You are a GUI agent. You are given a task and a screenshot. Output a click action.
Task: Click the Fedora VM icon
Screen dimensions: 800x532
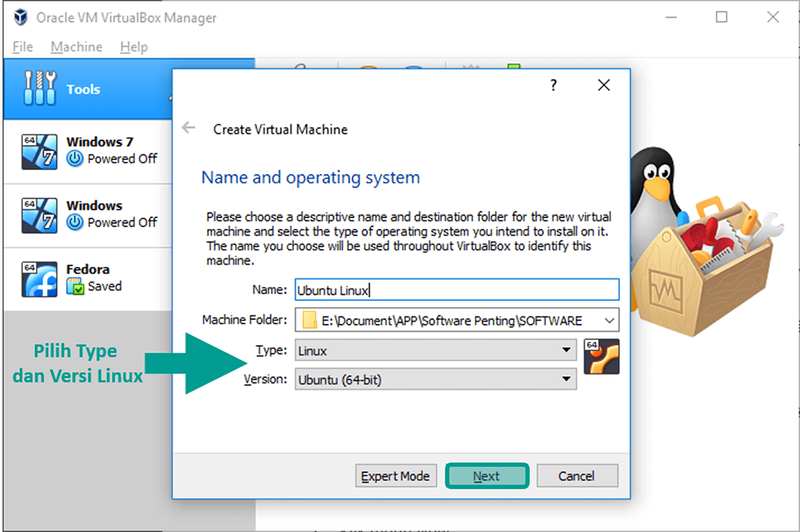pyautogui.click(x=40, y=279)
